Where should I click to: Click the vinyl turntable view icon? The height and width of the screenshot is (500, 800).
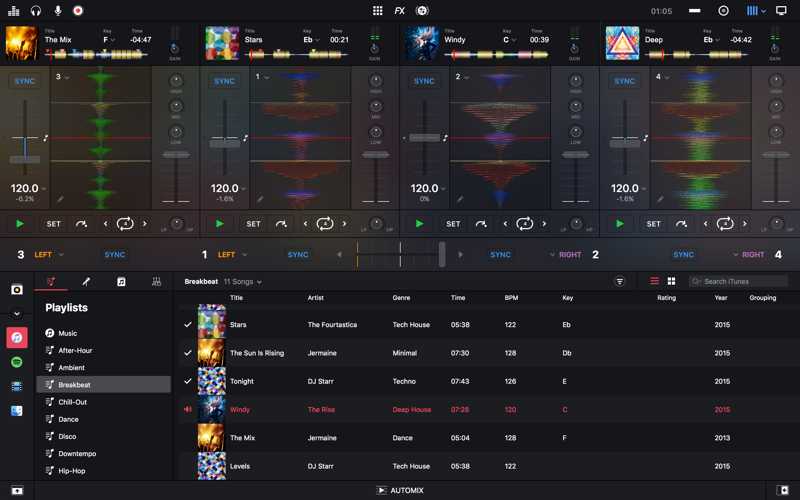coord(723,11)
